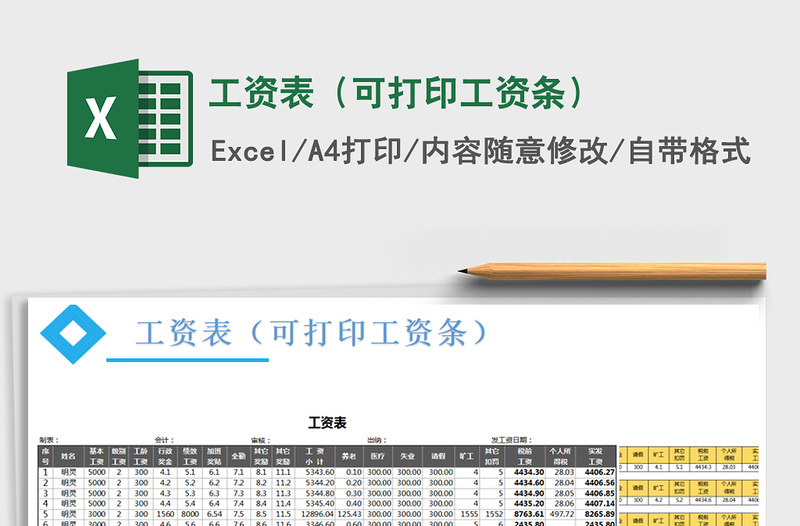Click the 审核： label above the table
This screenshot has height=526, width=800.
260,440
